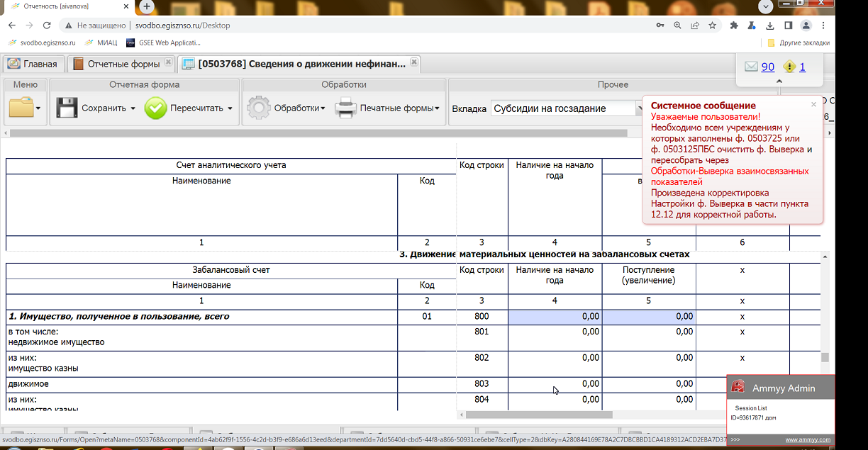Open the 90 unread messages link
This screenshot has height=450, width=868.
[767, 67]
